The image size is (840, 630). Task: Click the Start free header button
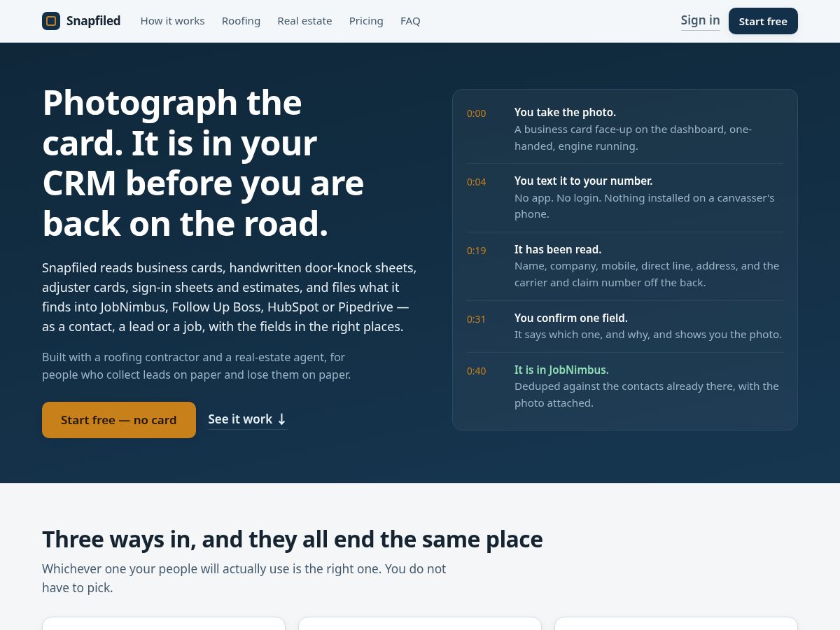click(x=763, y=21)
